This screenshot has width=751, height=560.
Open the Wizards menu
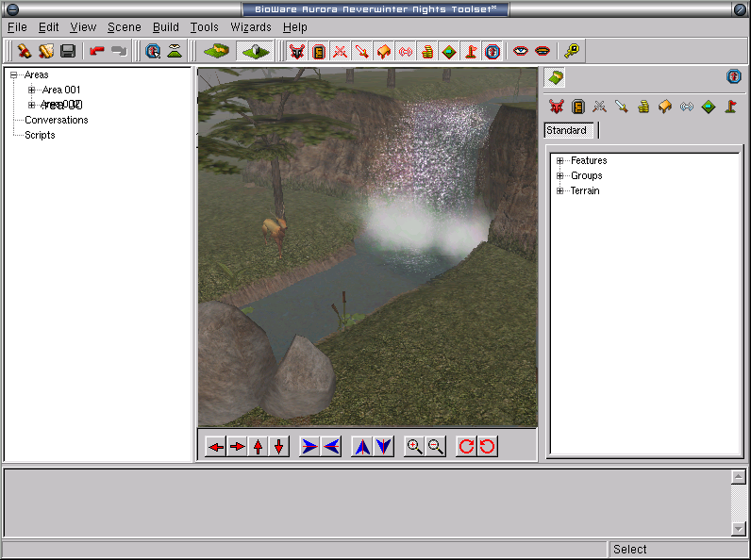[251, 27]
